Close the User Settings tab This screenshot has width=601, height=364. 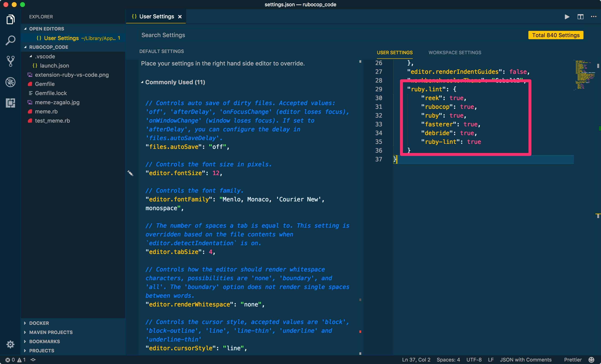[180, 16]
